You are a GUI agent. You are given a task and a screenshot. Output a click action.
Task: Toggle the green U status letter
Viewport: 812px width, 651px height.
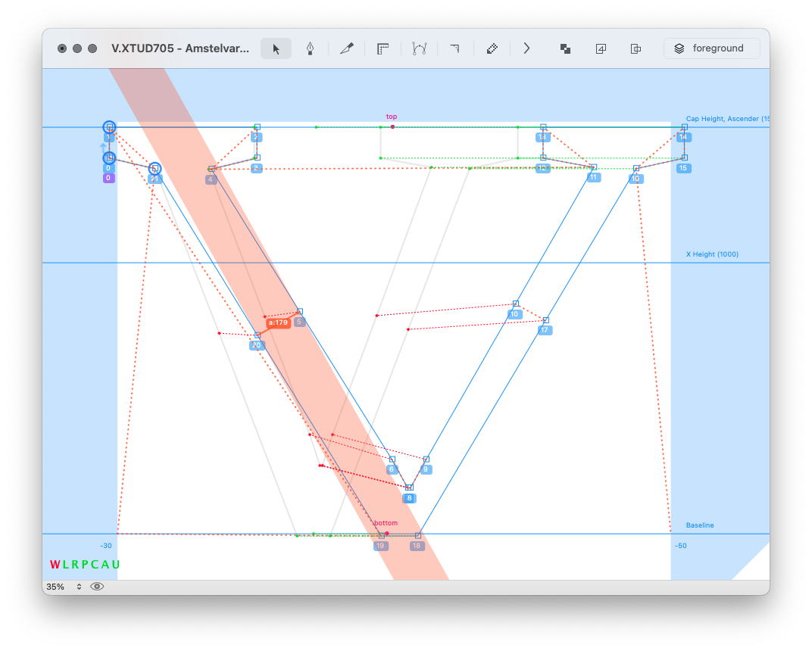coord(116,565)
